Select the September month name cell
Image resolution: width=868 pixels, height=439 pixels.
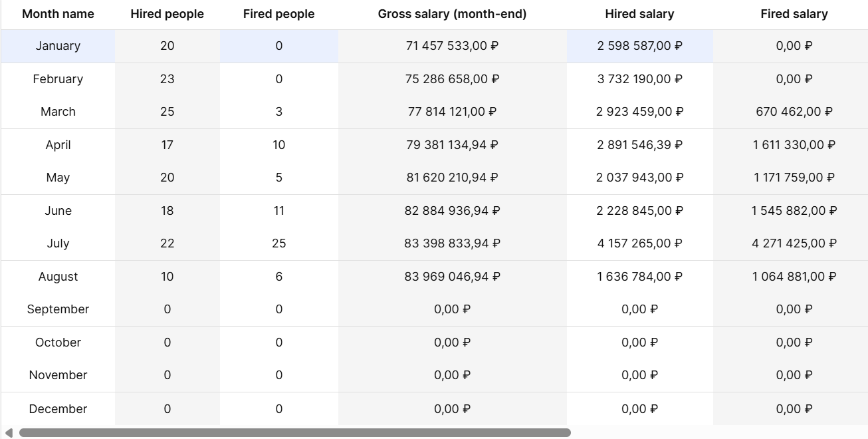(58, 309)
